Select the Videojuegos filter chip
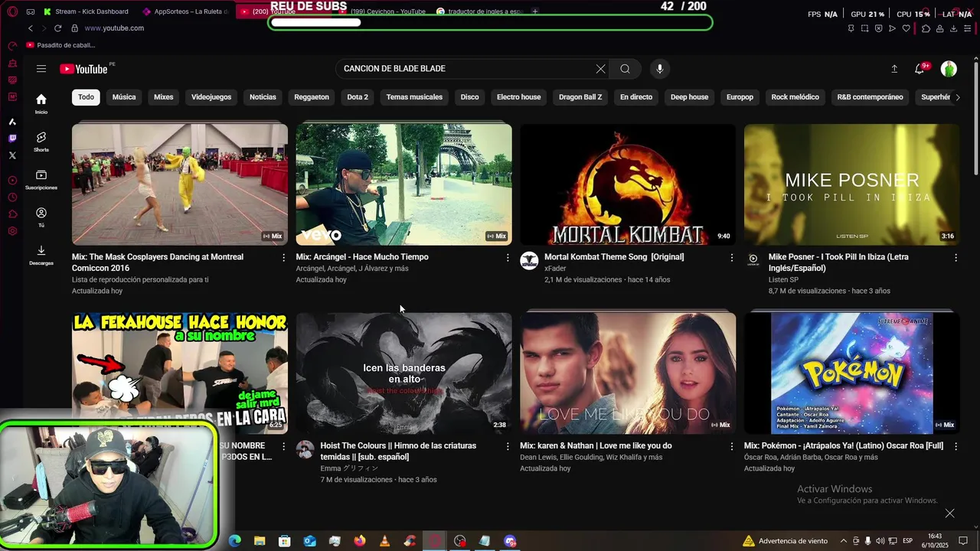980x551 pixels. pyautogui.click(x=211, y=97)
